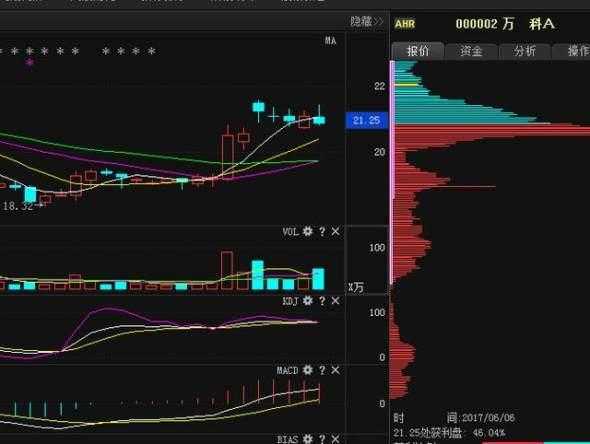Click the MA indicator label

330,41
